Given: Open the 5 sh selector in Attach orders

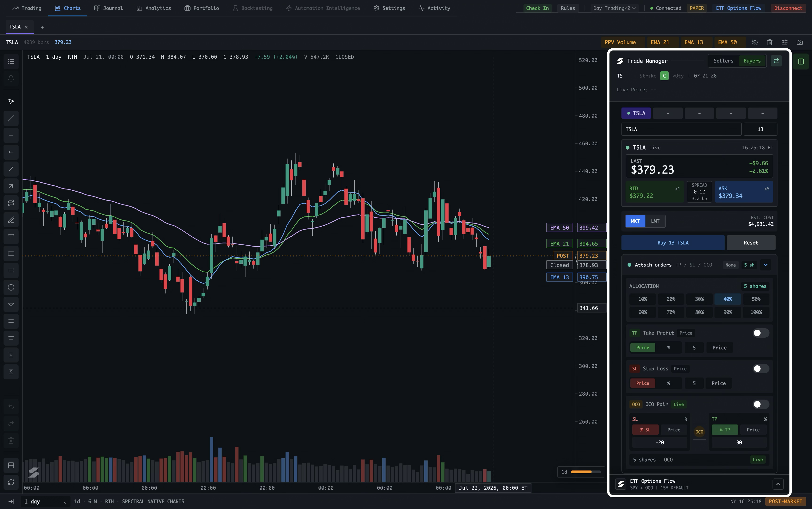Looking at the screenshot, I should point(749,265).
